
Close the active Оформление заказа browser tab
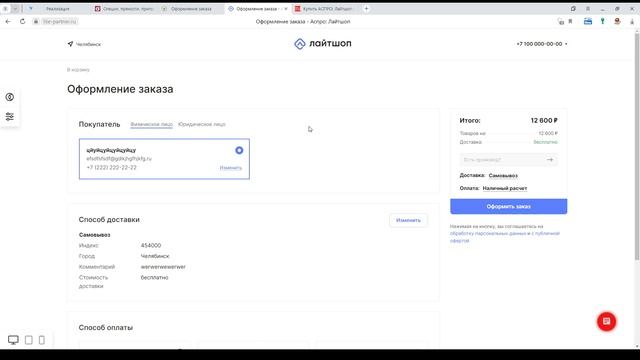coord(286,9)
